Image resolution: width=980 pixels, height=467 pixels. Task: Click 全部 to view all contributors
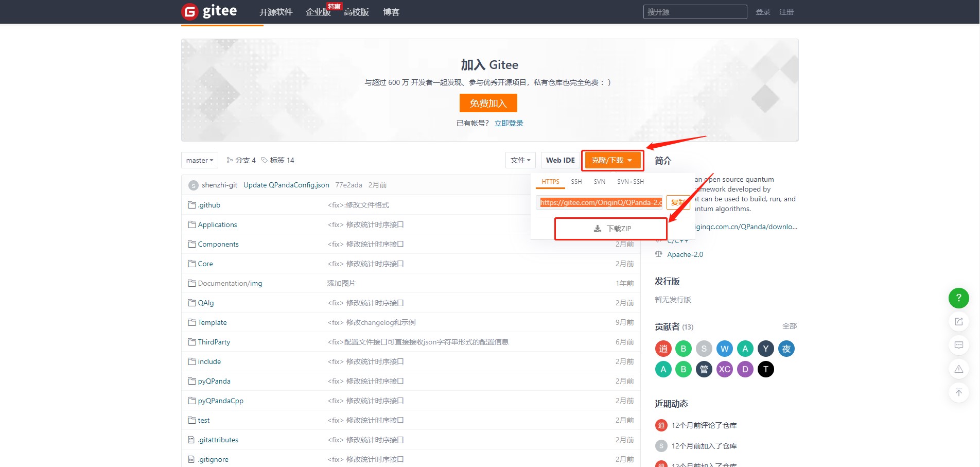(790, 326)
